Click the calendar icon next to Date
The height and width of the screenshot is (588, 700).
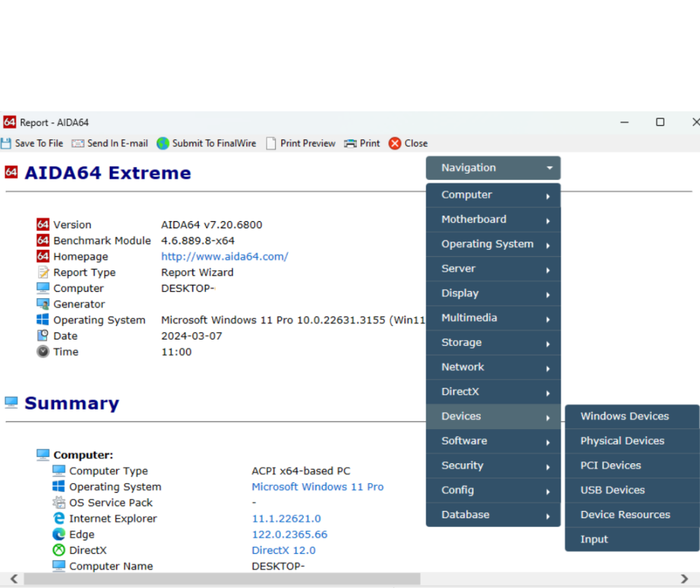pyautogui.click(x=43, y=335)
